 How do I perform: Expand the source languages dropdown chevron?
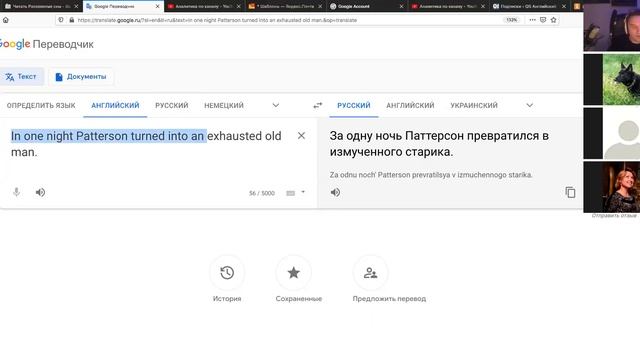pyautogui.click(x=276, y=105)
